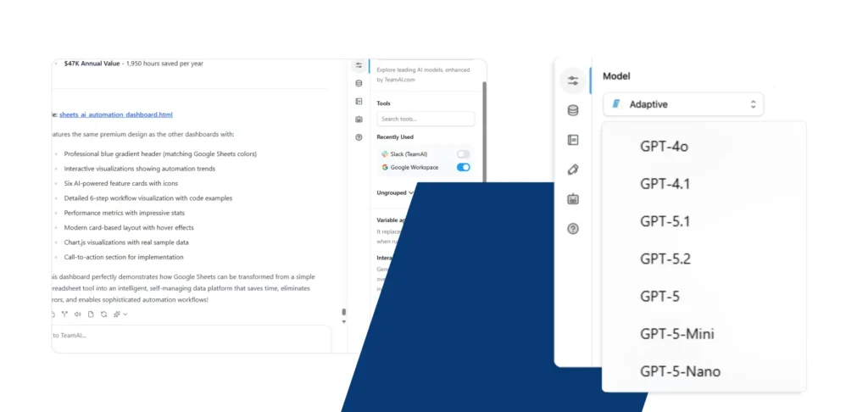
Task: Open the help question-mark icon in enlarged sidebar
Action: tap(573, 229)
